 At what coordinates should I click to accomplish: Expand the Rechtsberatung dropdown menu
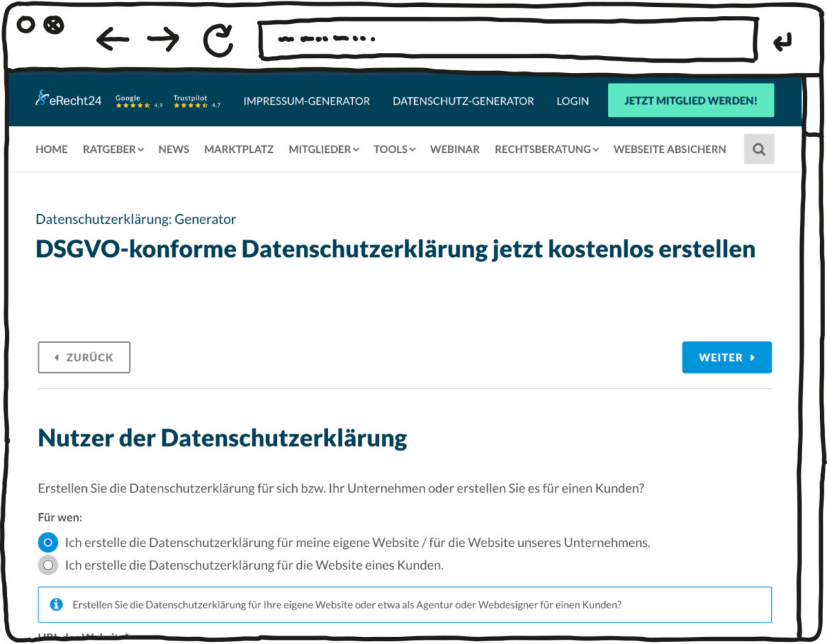[x=547, y=149]
